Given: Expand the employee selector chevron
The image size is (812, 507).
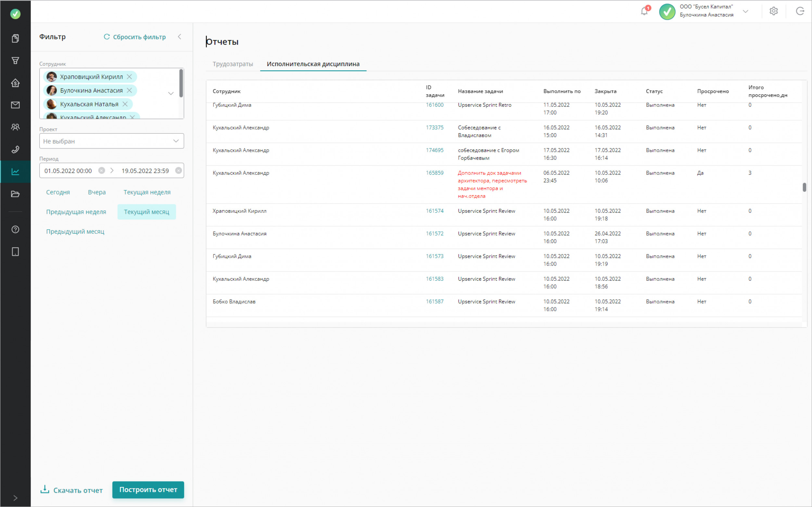Looking at the screenshot, I should point(171,93).
